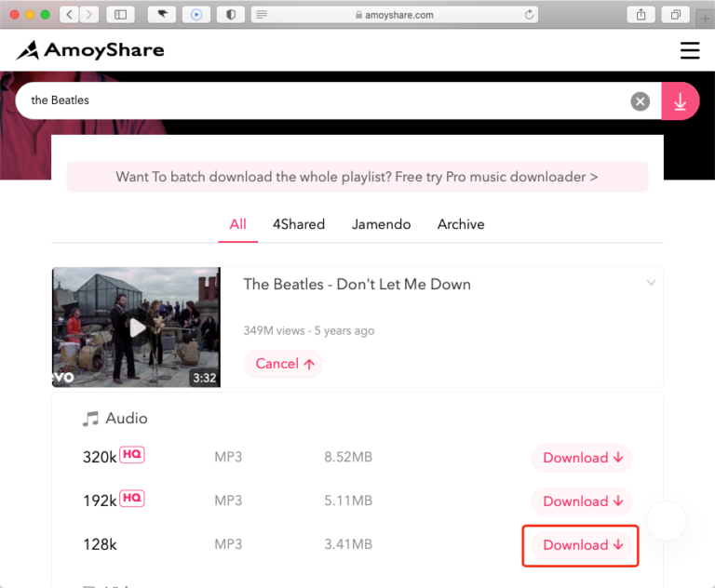
Task: Open the hamburger menu on AmoyShare
Action: (x=690, y=50)
